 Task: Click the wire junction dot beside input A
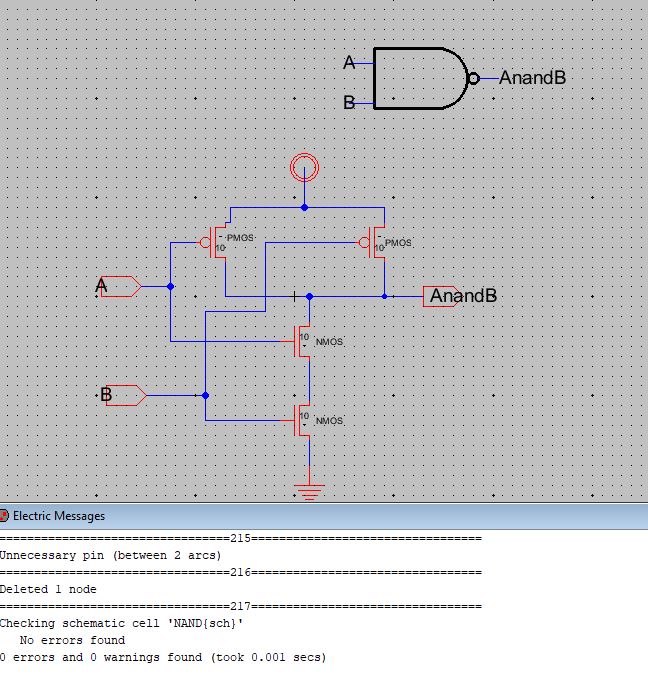[x=170, y=286]
